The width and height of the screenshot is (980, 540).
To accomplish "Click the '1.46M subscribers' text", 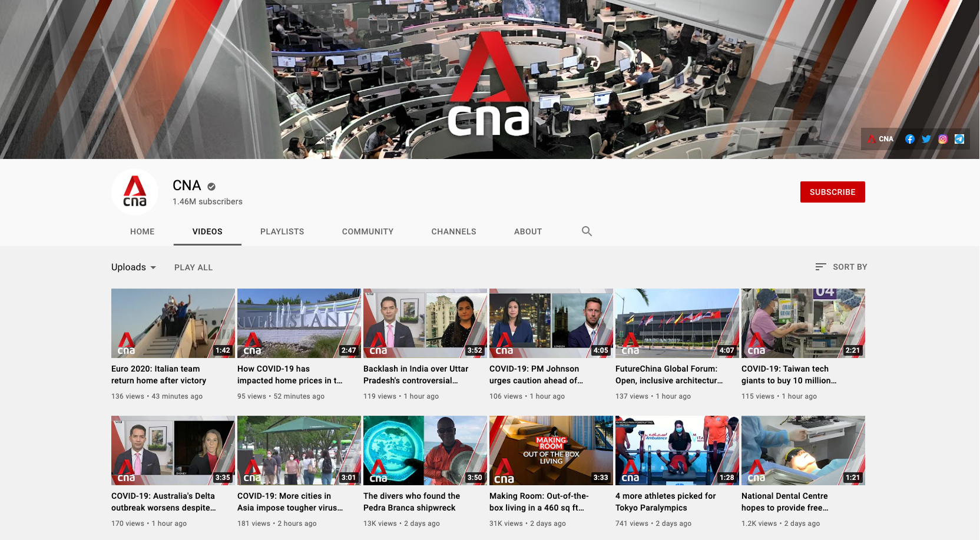I will pos(207,201).
